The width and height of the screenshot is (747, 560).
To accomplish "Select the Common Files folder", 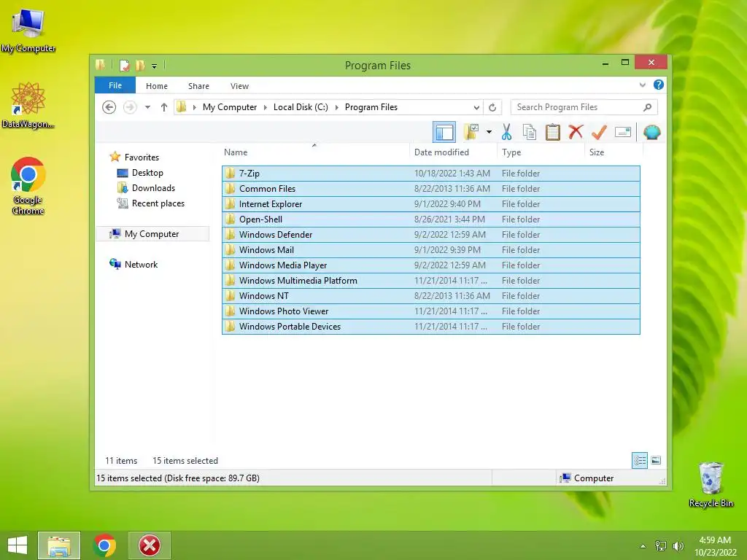I will pyautogui.click(x=430, y=189).
